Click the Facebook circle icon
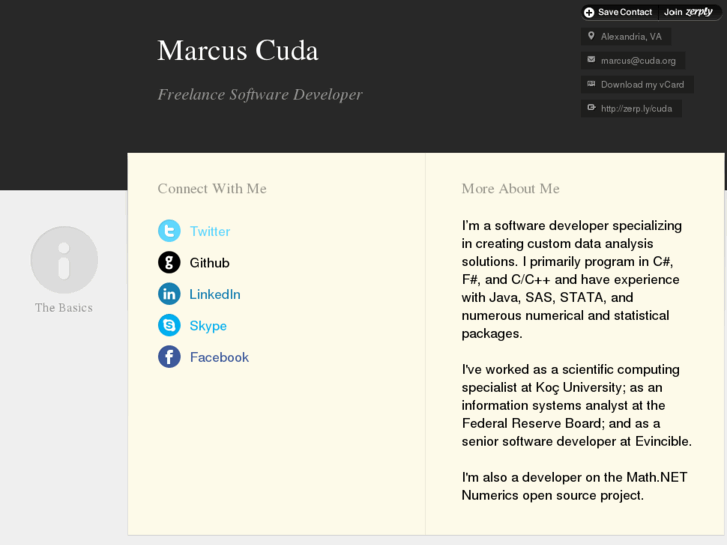The image size is (727, 545). click(169, 357)
